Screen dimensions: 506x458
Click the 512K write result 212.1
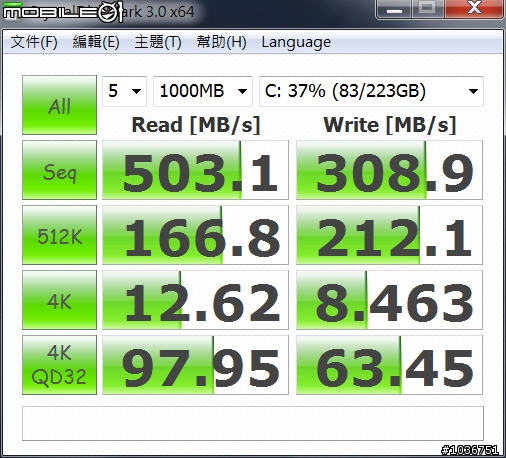pos(389,235)
